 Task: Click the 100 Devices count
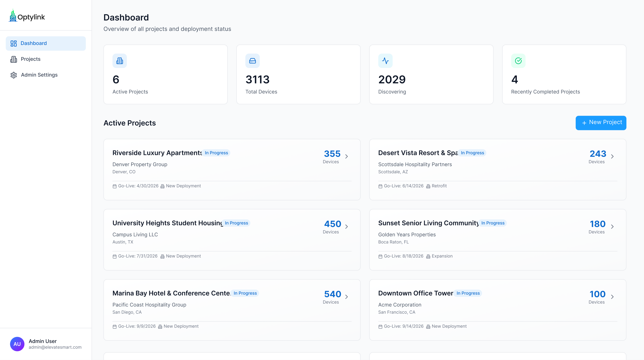click(597, 294)
